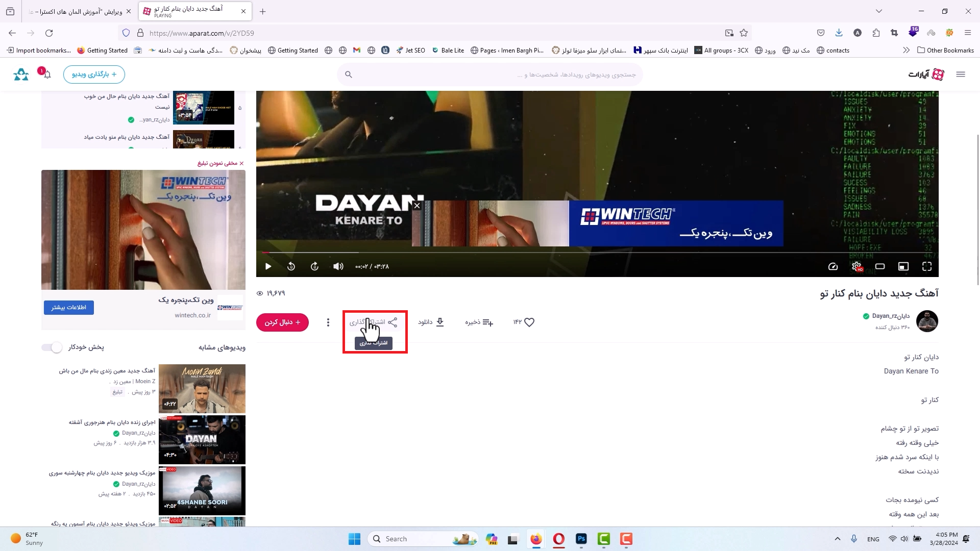Hide the ad via مخفی نمودن تبلیغ
Image resolution: width=980 pixels, height=551 pixels.
click(x=220, y=163)
